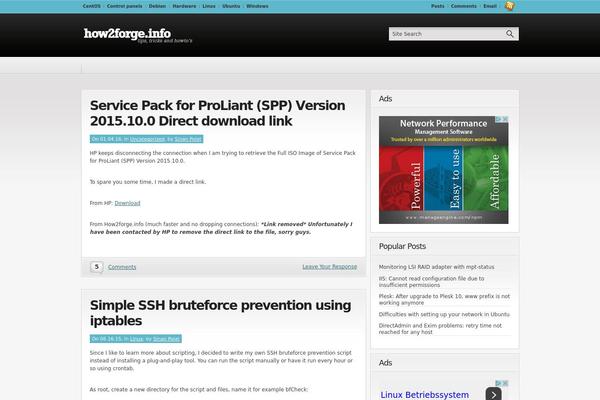
Task: Open Comments link under ProLiant post
Action: click(x=122, y=267)
